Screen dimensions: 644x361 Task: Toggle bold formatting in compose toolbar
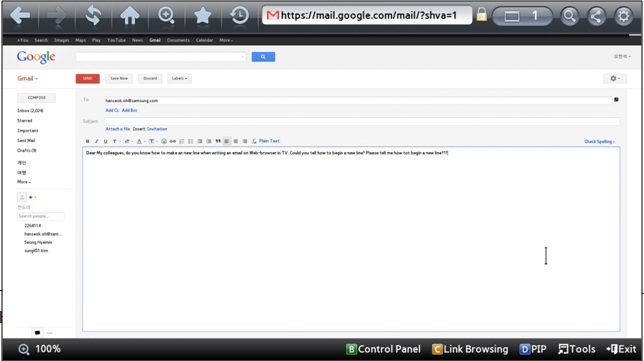(x=87, y=141)
